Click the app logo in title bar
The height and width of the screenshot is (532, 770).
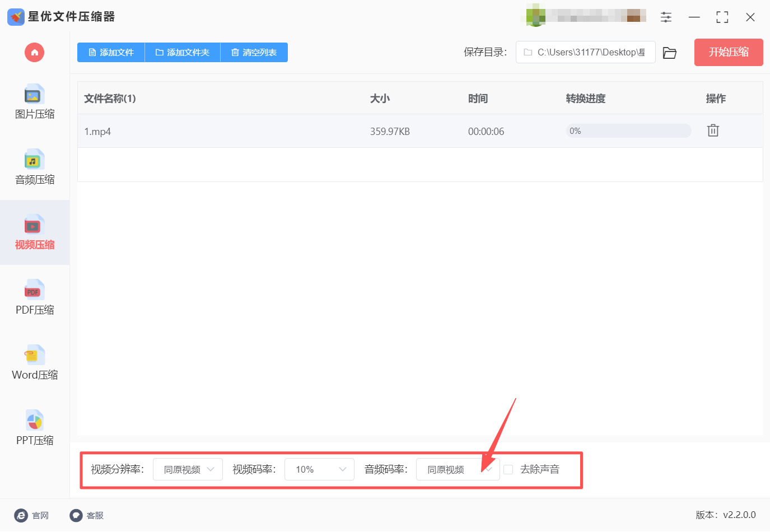[x=16, y=17]
